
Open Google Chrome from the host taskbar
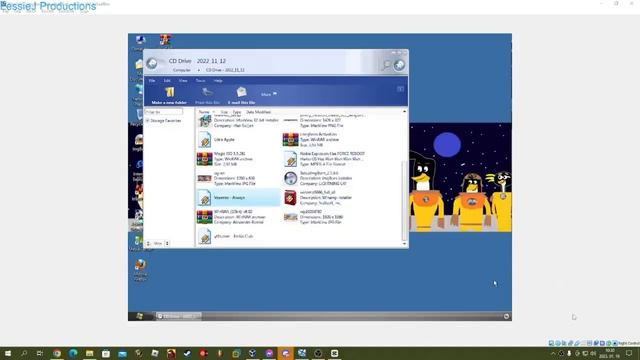57,353
